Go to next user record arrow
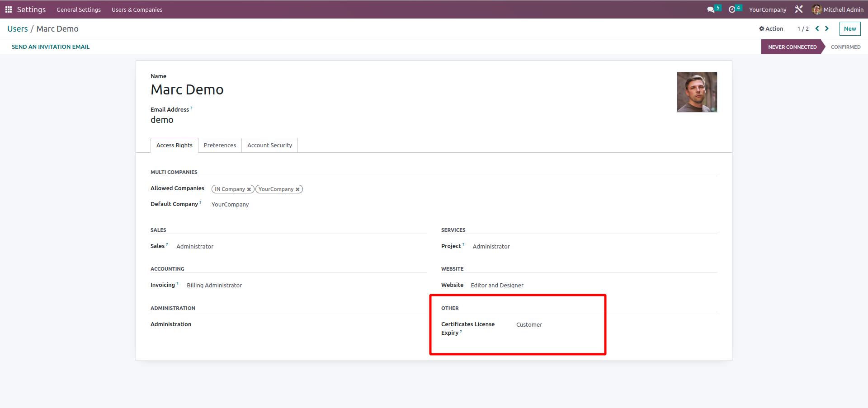Image resolution: width=868 pixels, height=408 pixels. pyautogui.click(x=827, y=28)
